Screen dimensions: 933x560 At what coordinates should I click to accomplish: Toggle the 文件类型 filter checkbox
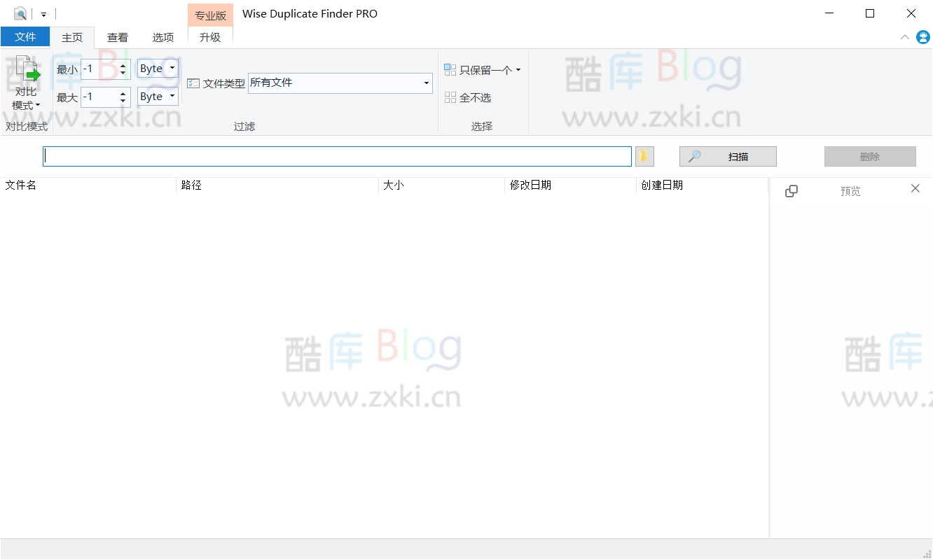coord(193,83)
